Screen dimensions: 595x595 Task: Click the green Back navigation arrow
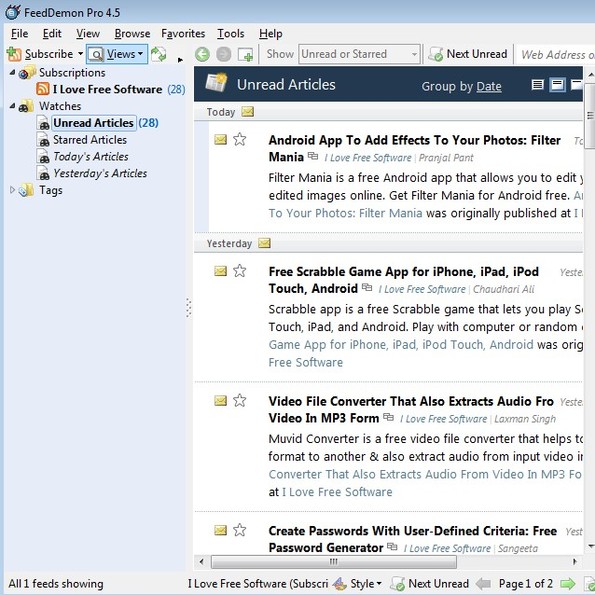[x=202, y=54]
